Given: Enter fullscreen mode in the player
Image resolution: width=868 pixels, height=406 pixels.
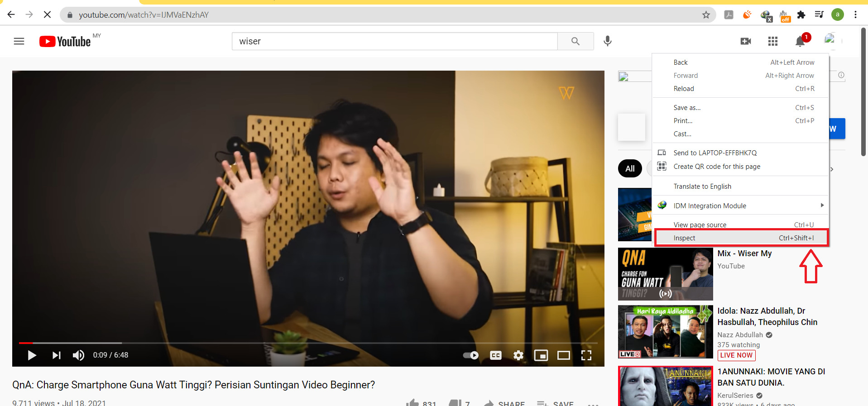Looking at the screenshot, I should coord(586,355).
